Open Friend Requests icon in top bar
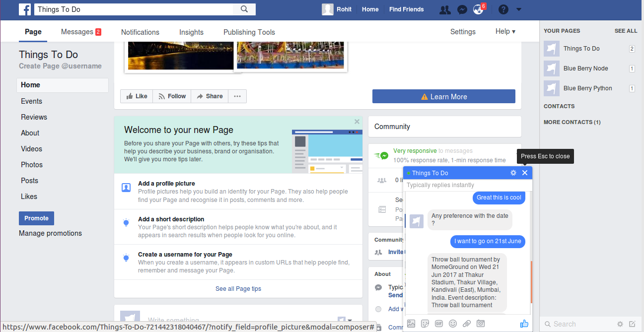This screenshot has height=332, width=644. (445, 9)
